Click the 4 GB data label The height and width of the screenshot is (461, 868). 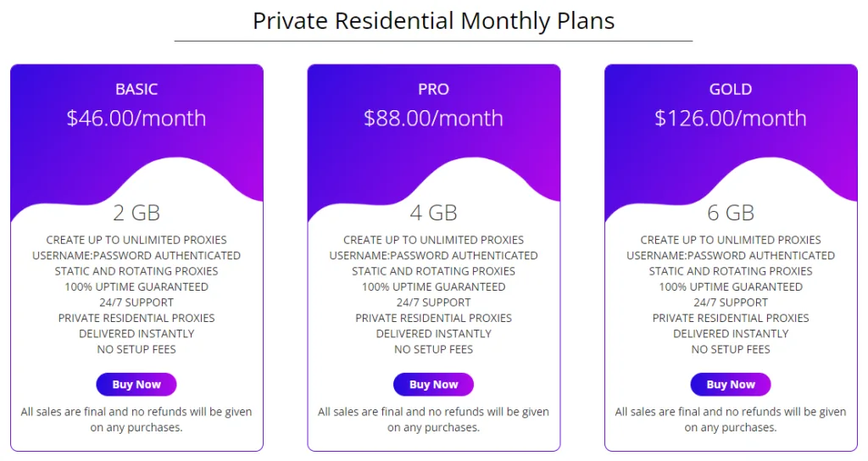tap(433, 212)
